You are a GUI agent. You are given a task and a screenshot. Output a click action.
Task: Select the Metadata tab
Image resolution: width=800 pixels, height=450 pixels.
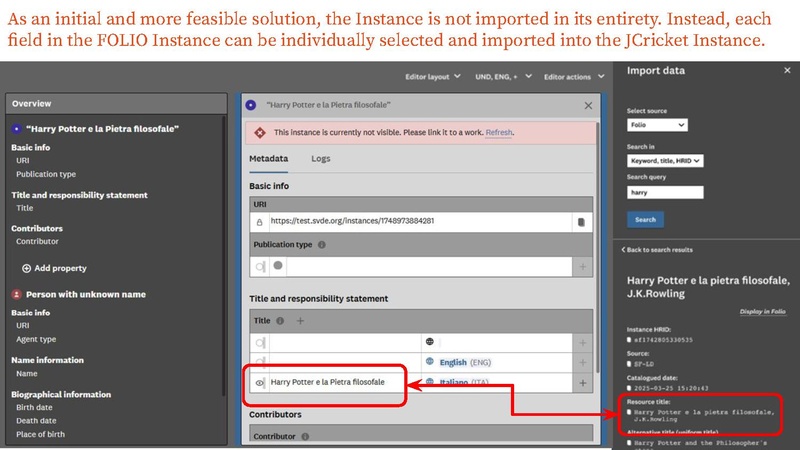tap(269, 159)
